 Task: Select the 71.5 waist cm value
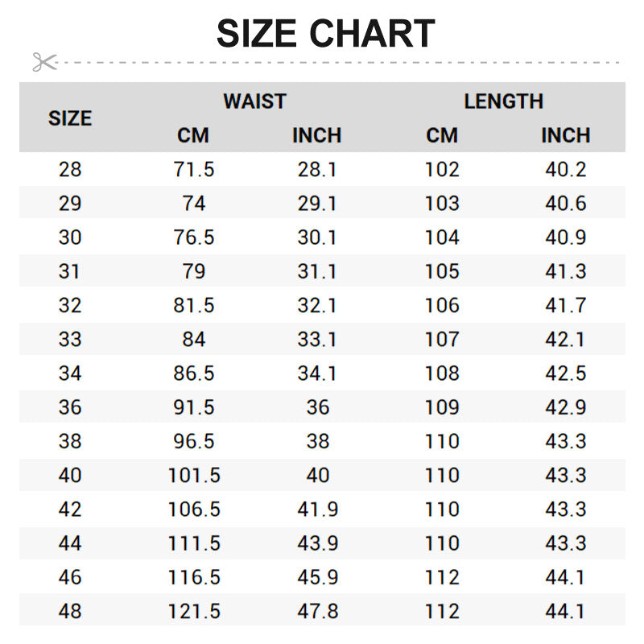(194, 170)
